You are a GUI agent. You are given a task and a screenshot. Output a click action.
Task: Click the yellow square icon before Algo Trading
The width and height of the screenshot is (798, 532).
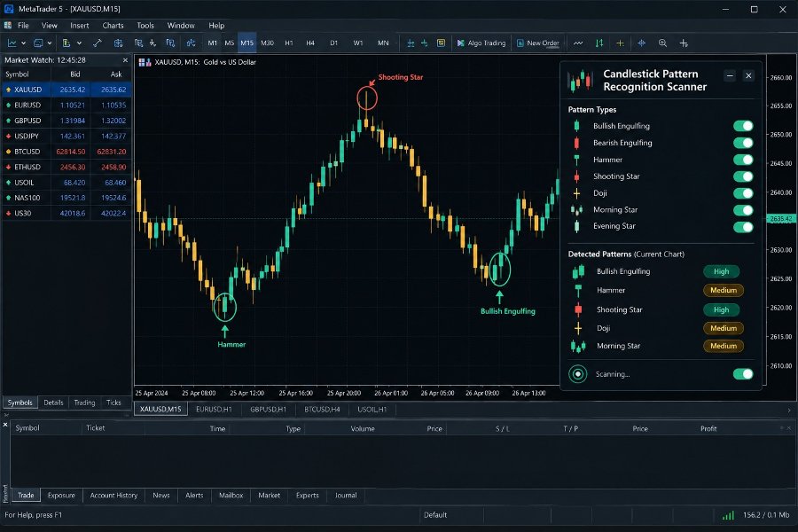[441, 43]
